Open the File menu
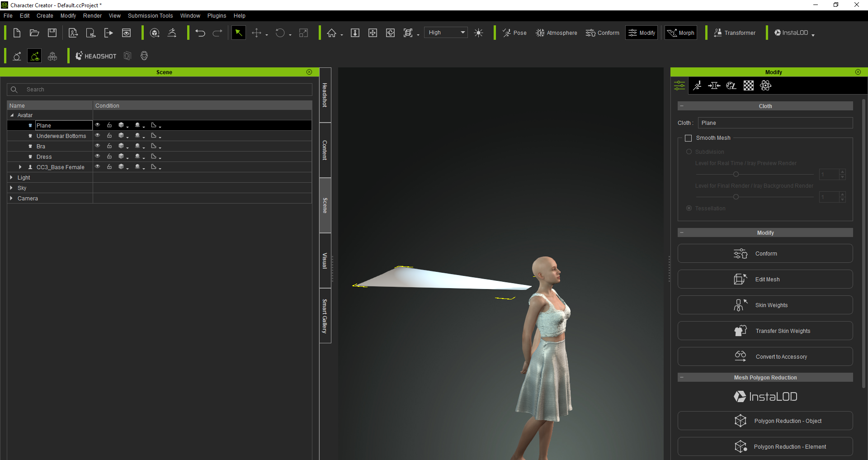Viewport: 868px width, 460px height. 8,16
